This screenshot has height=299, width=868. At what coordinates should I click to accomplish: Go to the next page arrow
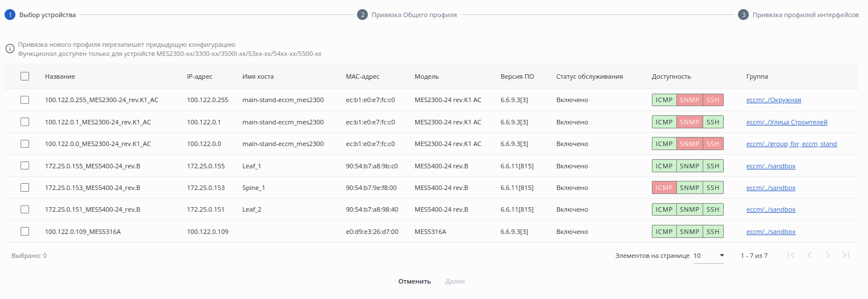828,256
